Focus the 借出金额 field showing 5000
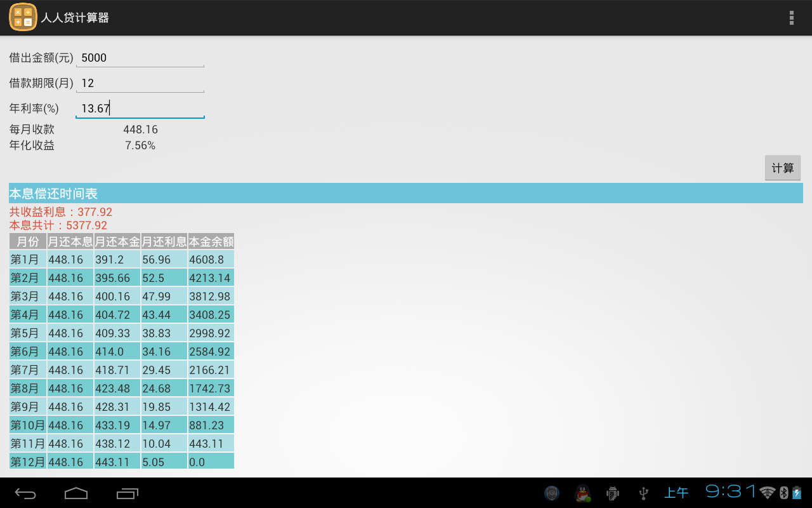This screenshot has height=508, width=812. click(x=140, y=58)
